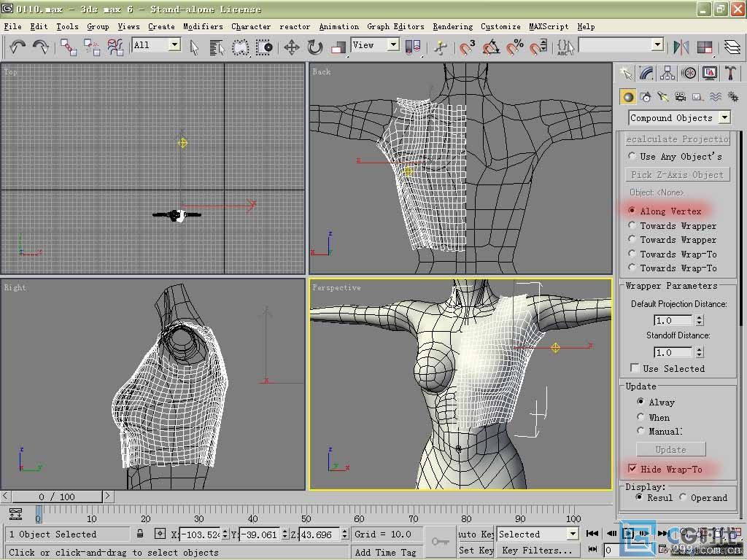Switch to the Display command panel tab
The height and width of the screenshot is (560, 747).
tap(709, 73)
